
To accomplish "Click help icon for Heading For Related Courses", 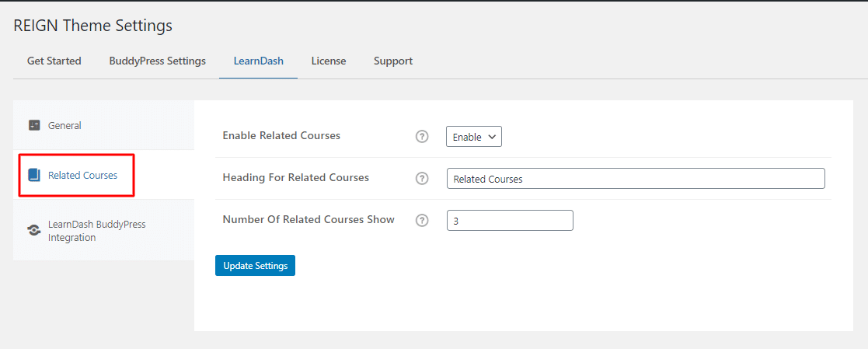I will [x=422, y=178].
